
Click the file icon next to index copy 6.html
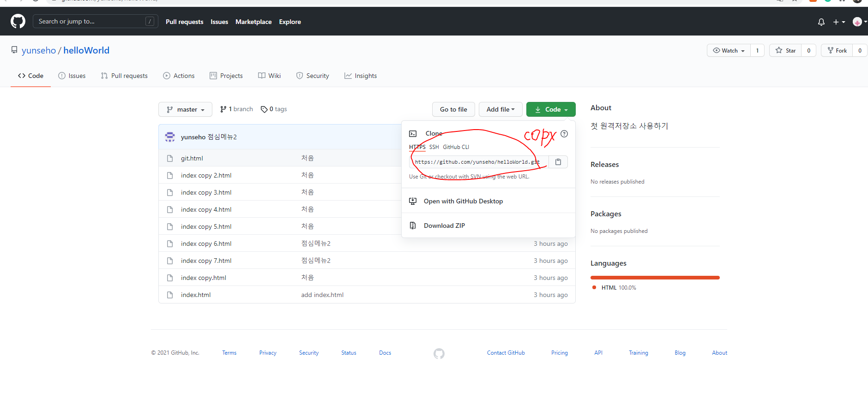point(170,244)
